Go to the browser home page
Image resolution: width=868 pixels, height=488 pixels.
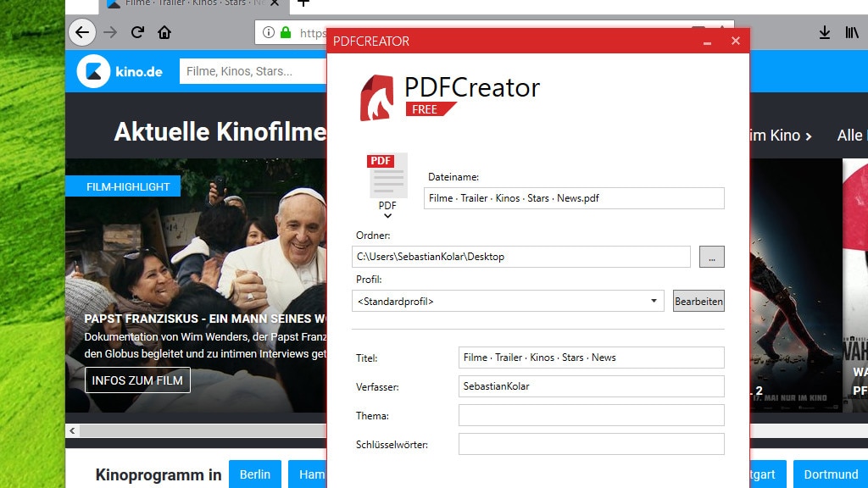click(x=164, y=33)
